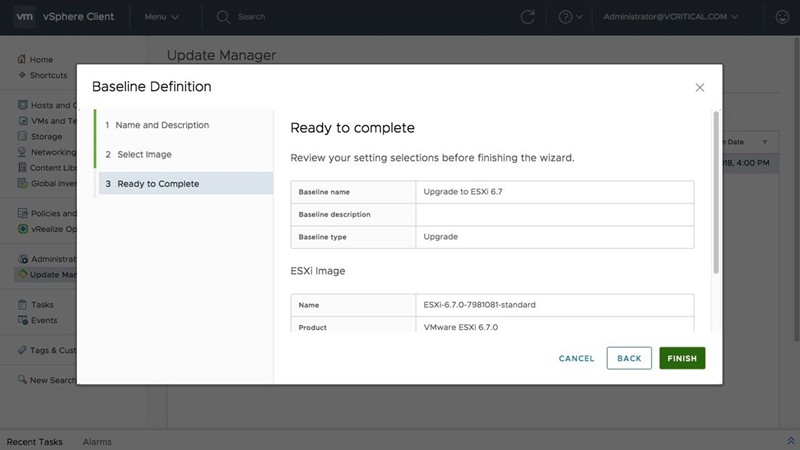Open the Administrator@VCRITICAL.COM user dropdown

(672, 17)
